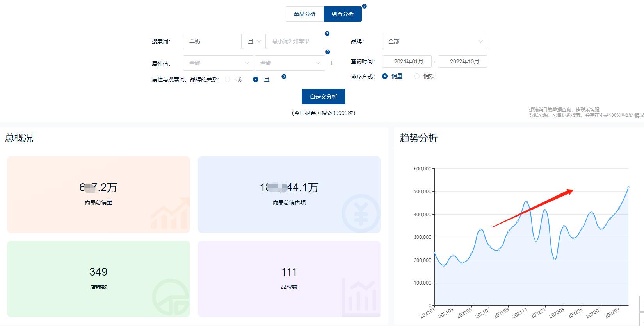The image size is (644, 326).
Task: Click growth chart icon in 商品总销量 card
Action: (x=170, y=214)
